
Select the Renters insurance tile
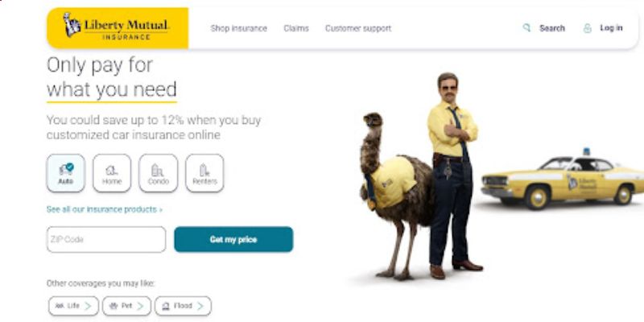pos(204,173)
